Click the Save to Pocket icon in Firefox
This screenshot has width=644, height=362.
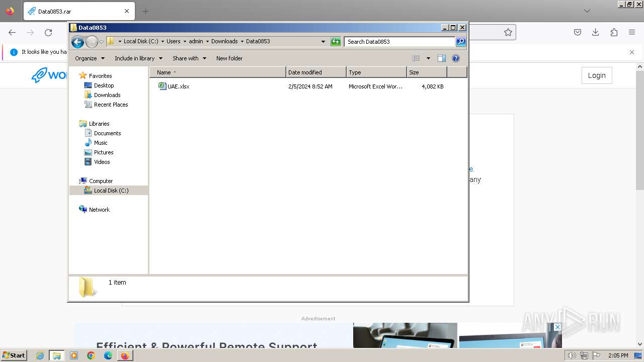(578, 32)
